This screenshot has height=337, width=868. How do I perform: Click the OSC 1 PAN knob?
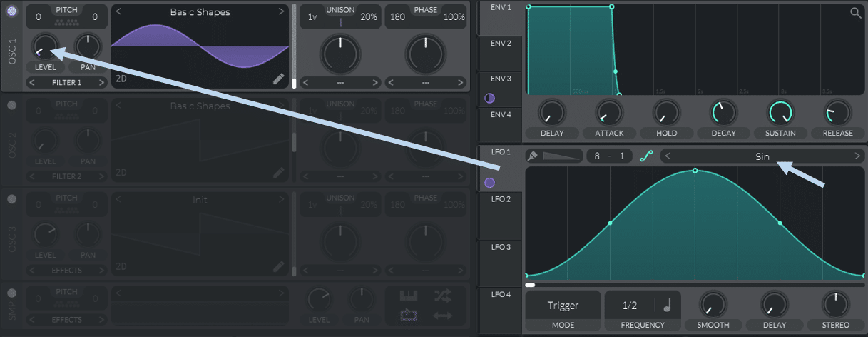tap(88, 46)
